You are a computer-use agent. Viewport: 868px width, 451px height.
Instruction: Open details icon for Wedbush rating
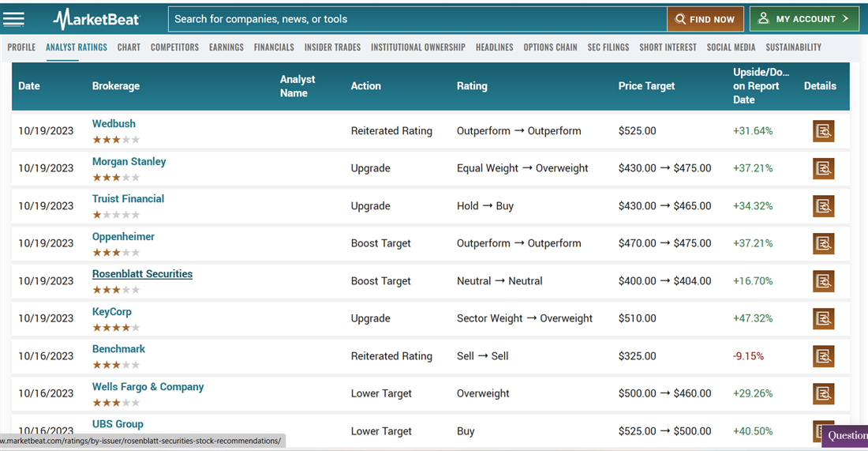[x=823, y=131]
